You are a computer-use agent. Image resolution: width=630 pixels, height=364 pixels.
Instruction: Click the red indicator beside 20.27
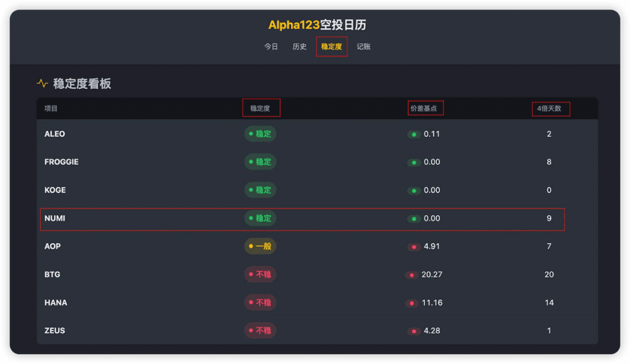click(412, 275)
